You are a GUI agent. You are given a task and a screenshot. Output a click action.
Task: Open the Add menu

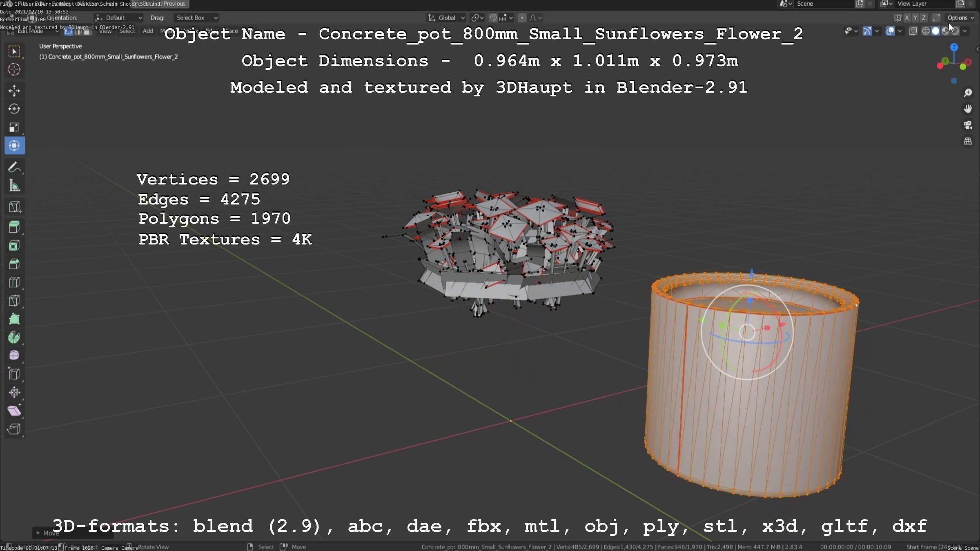(148, 31)
